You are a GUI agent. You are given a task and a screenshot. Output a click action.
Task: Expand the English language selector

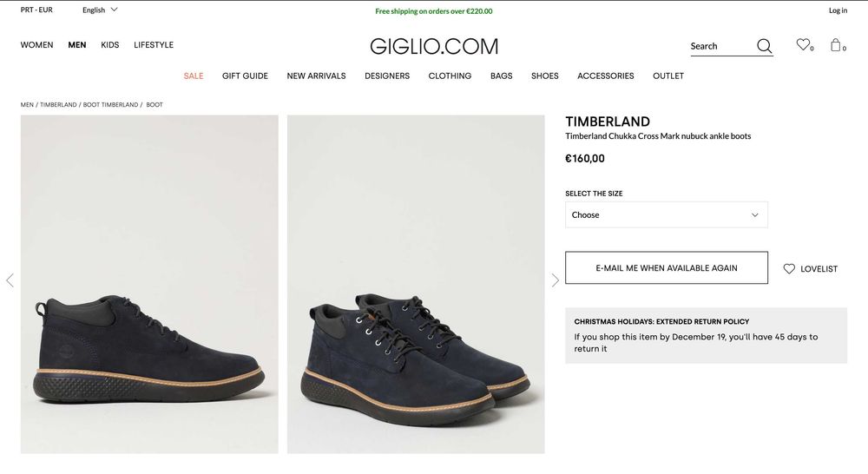(x=100, y=10)
